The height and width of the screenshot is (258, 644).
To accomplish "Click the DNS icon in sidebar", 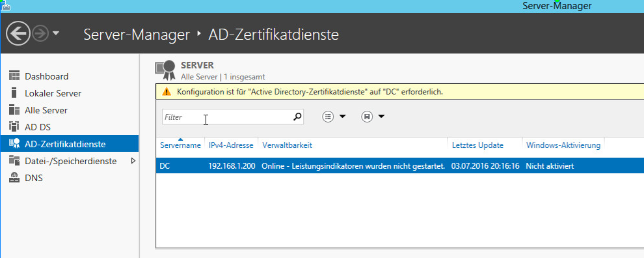I will coord(14,178).
